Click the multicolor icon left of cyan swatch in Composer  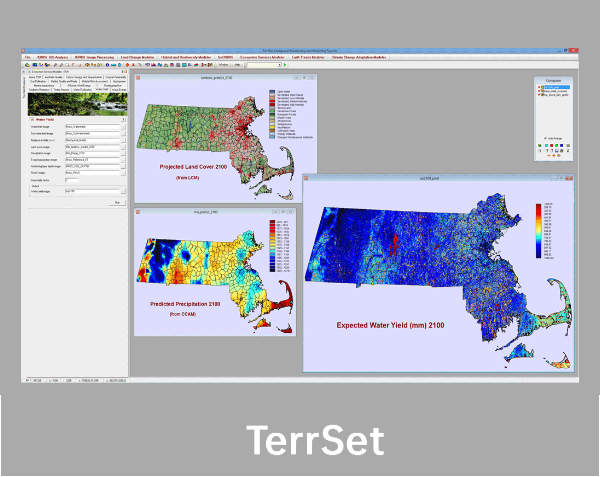[540, 145]
